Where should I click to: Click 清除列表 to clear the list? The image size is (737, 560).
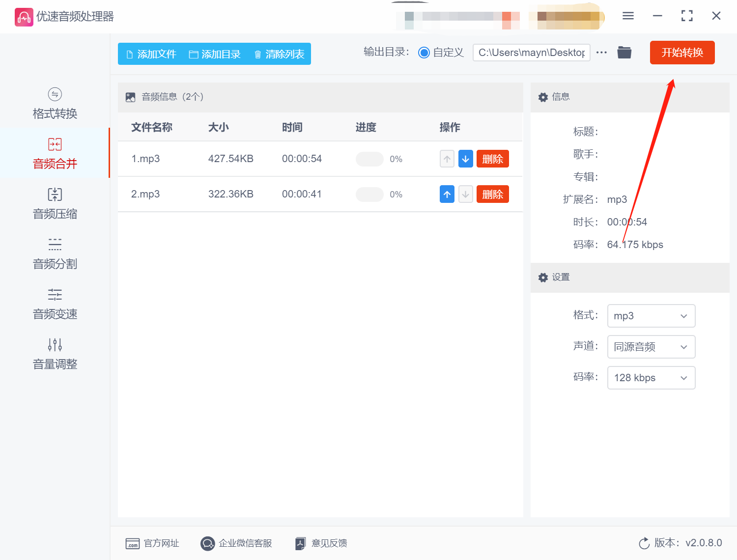click(279, 54)
